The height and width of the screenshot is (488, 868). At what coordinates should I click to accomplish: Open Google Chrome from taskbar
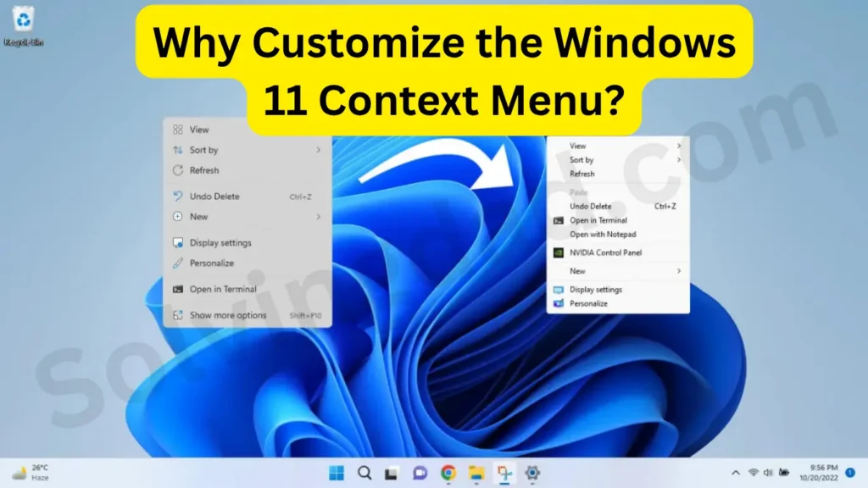point(448,473)
